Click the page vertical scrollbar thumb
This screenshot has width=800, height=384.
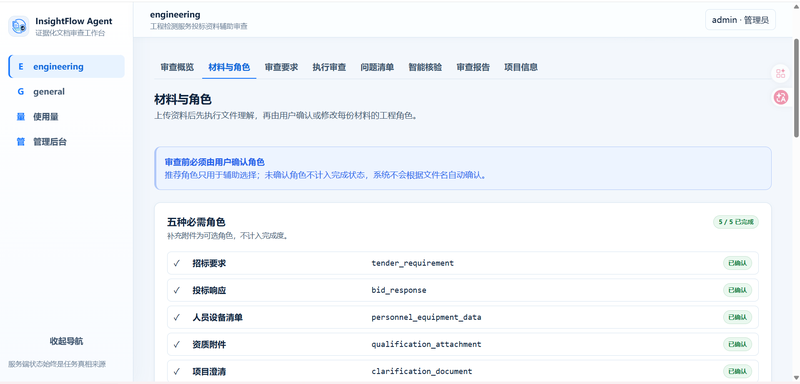coord(796,87)
